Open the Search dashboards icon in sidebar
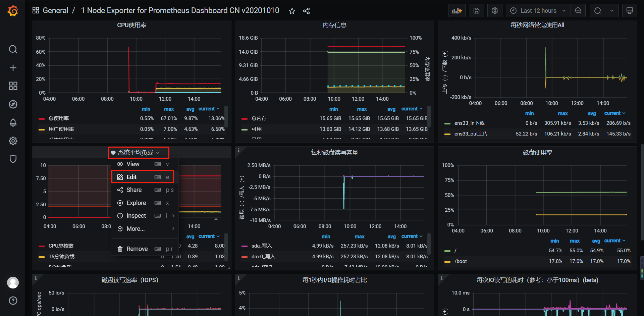Screen dimensions: 644x316 13,50
